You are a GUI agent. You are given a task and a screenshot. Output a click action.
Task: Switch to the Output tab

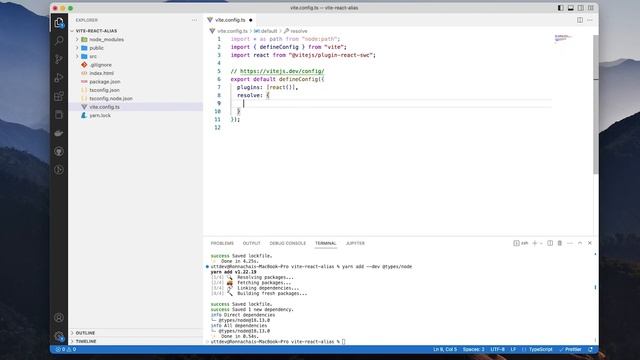click(x=251, y=243)
